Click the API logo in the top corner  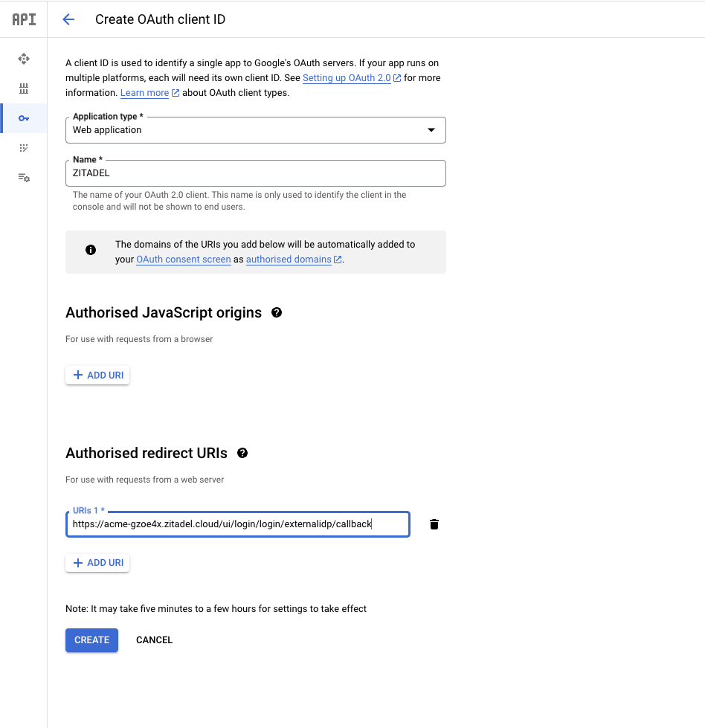[x=23, y=19]
